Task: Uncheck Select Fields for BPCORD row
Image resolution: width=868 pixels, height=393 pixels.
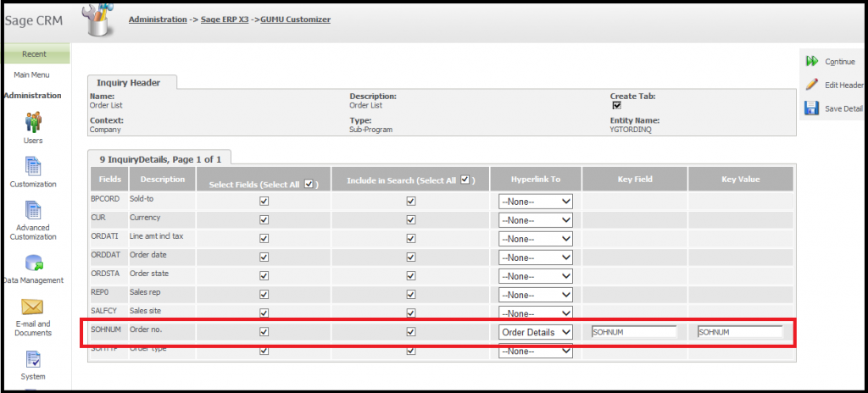Action: coord(264,202)
